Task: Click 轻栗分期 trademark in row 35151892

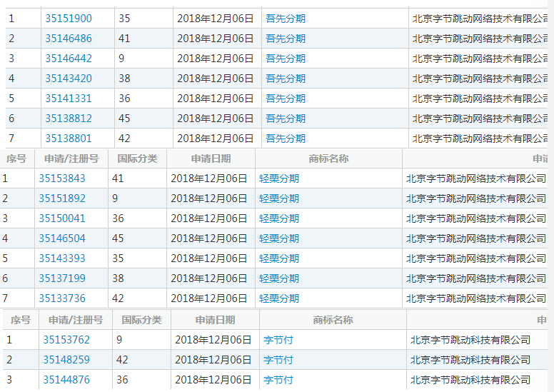Action: (279, 198)
